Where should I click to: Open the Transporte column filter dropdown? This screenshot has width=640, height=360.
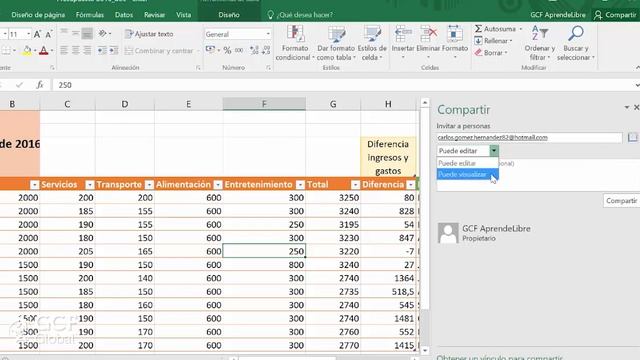149,185
